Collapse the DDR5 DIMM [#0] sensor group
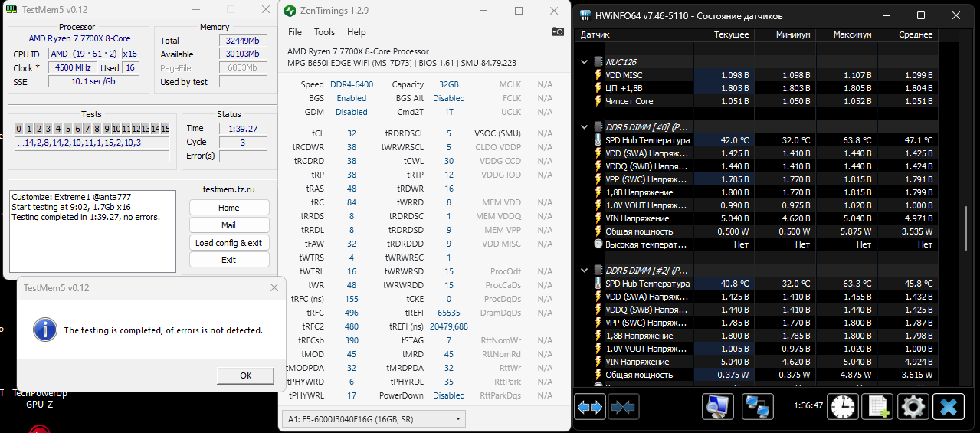The height and width of the screenshot is (433, 980). 585,127
